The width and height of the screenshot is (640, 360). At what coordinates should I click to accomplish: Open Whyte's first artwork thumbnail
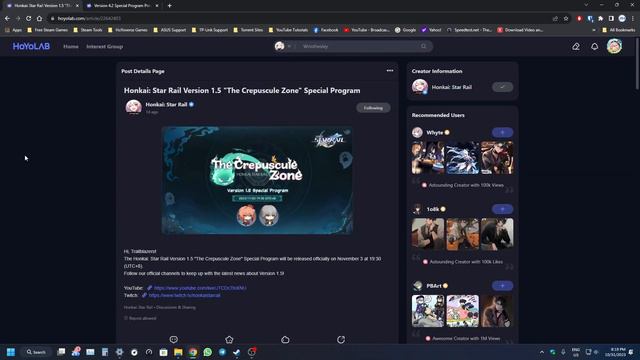click(428, 158)
